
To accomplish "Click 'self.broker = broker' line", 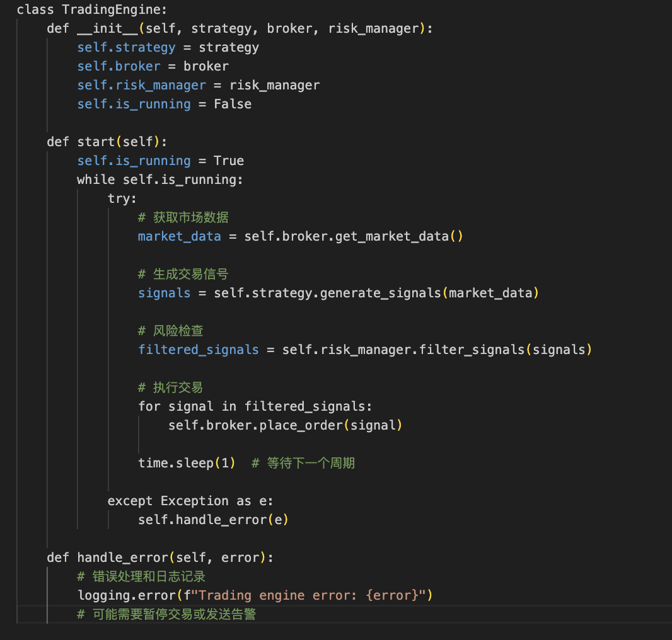I will 153,66.
